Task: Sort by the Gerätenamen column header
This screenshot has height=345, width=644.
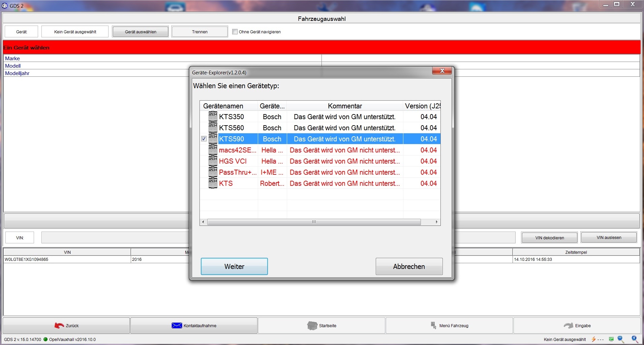Action: 229,106
